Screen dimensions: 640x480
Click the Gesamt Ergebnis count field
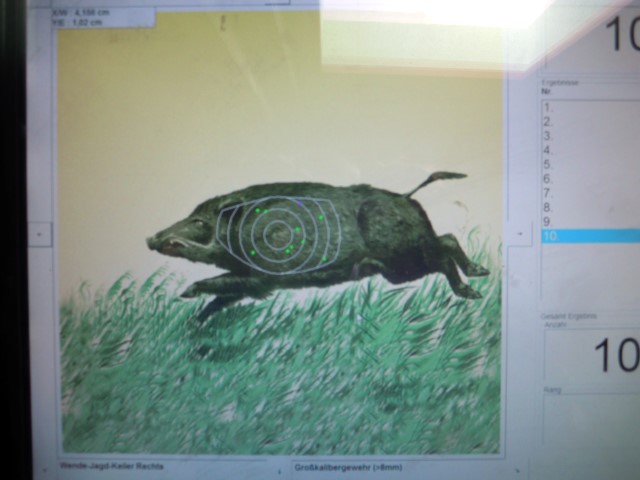592,357
